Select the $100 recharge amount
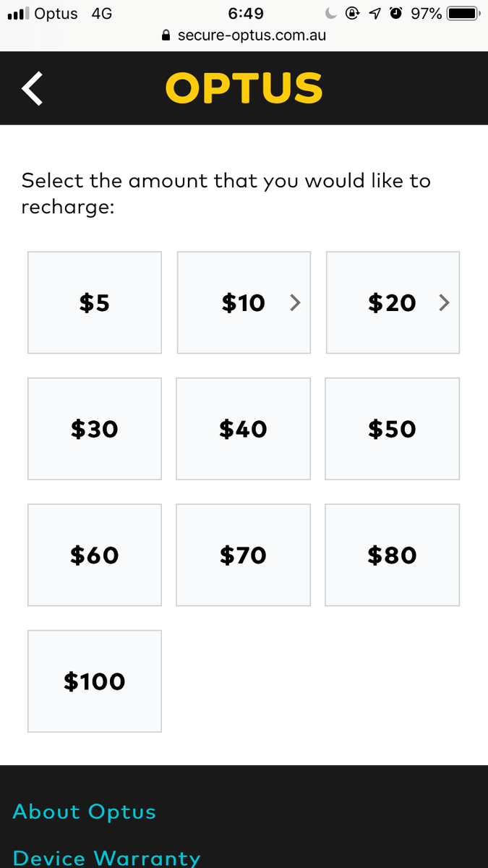The width and height of the screenshot is (488, 868). pos(95,681)
